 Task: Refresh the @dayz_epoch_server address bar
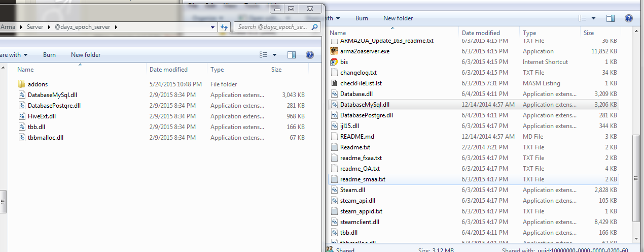coord(224,27)
